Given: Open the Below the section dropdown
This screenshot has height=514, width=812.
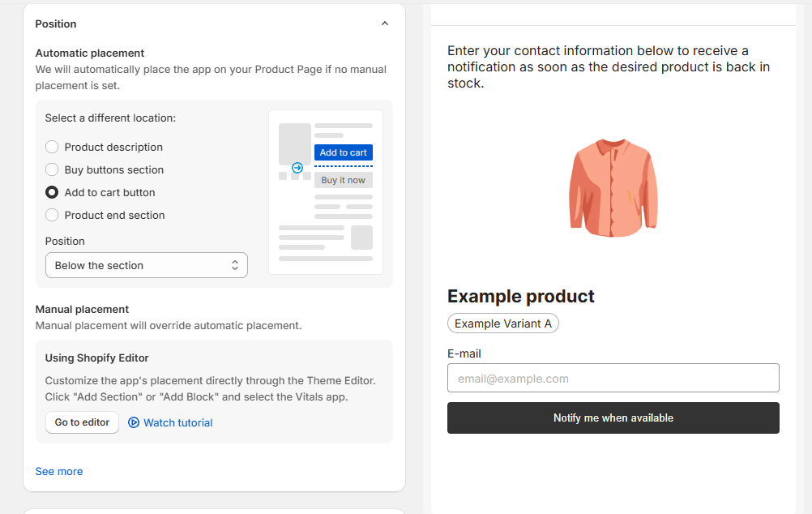Looking at the screenshot, I should (x=147, y=265).
